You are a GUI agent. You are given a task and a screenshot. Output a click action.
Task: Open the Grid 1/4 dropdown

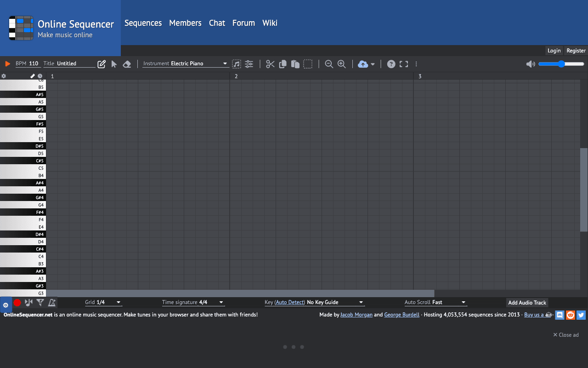pos(103,302)
